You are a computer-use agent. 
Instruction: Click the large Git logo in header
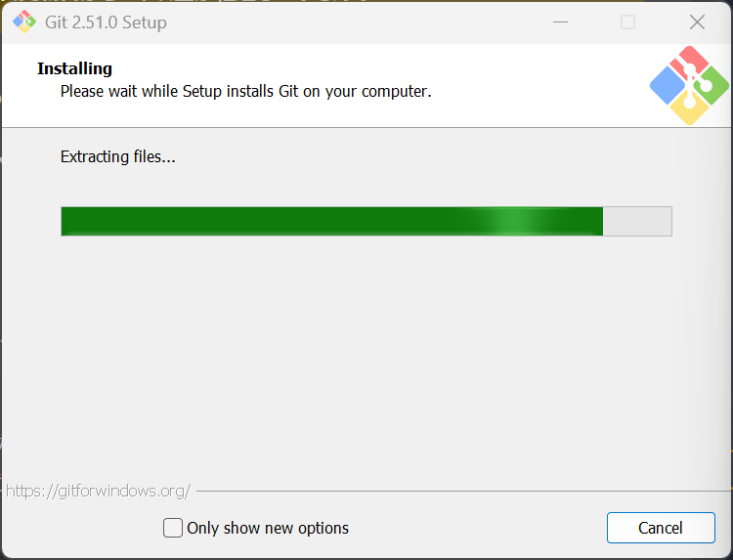click(690, 85)
